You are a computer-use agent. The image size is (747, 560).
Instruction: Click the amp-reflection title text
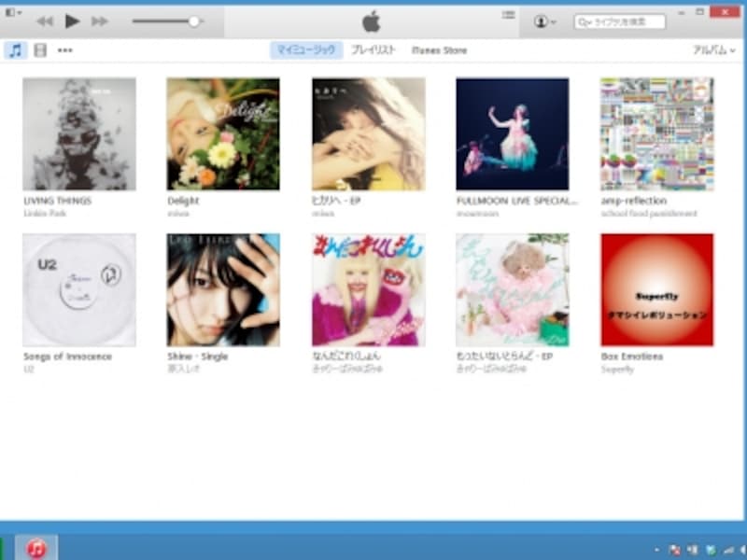point(634,201)
